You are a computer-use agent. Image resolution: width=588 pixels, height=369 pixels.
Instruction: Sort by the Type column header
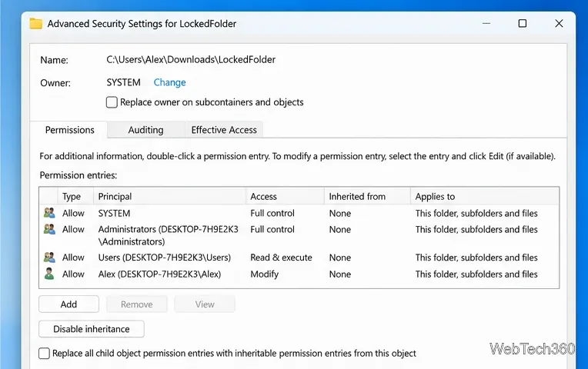click(x=75, y=196)
